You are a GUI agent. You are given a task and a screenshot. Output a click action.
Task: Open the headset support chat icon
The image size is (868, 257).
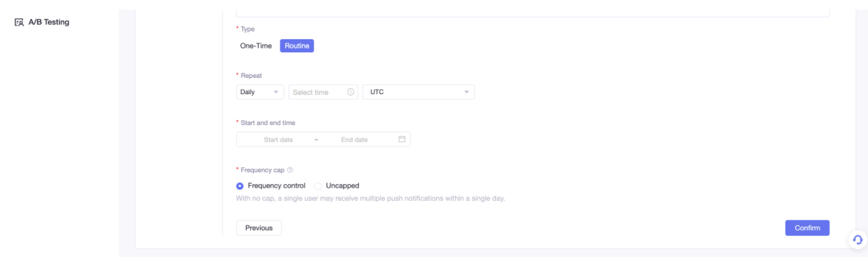point(857,240)
